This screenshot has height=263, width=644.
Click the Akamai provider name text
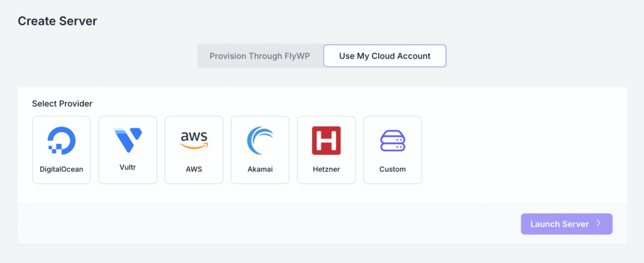pos(260,169)
